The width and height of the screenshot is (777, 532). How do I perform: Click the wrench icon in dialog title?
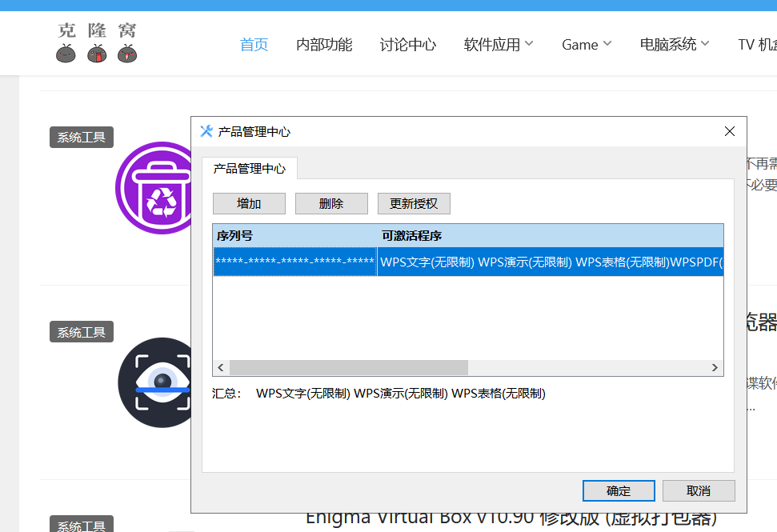point(206,131)
